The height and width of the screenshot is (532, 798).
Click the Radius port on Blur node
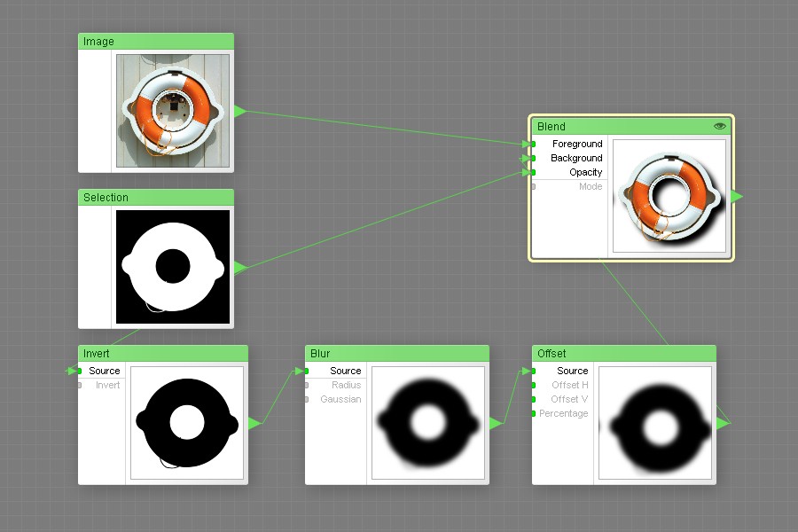click(307, 386)
